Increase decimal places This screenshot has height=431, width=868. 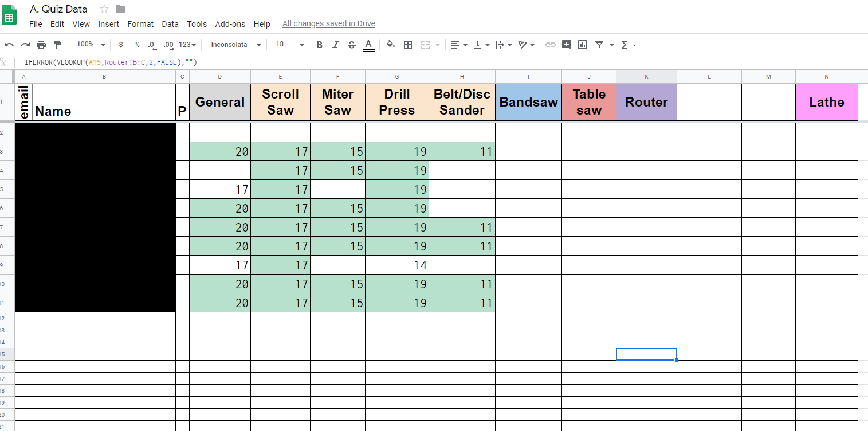(168, 45)
